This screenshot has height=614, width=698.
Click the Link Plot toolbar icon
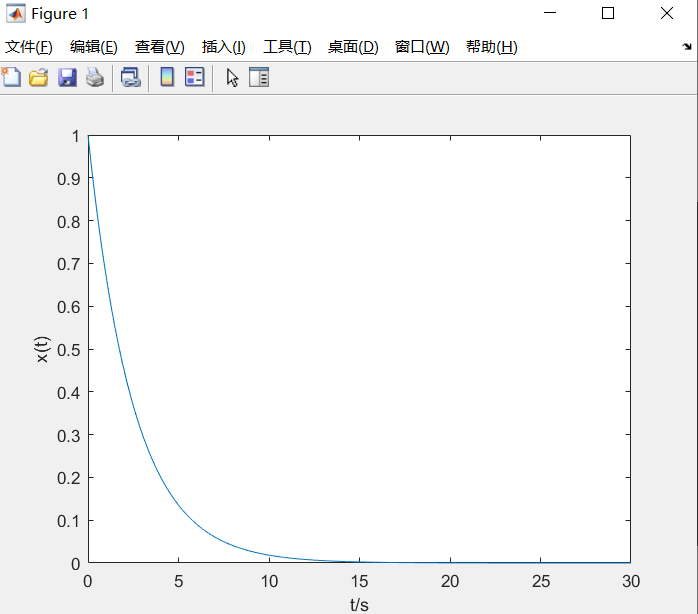coord(131,77)
